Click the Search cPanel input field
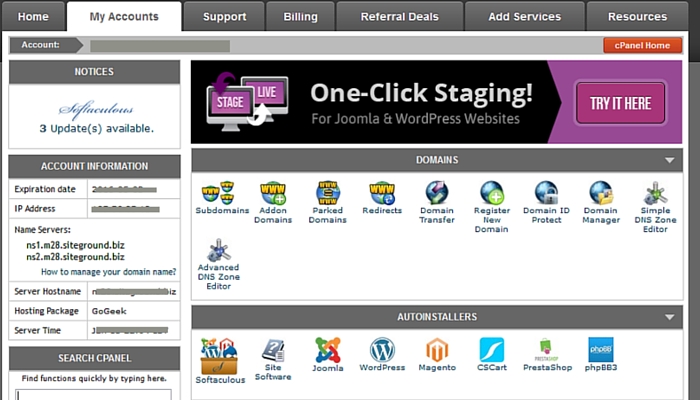Image resolution: width=700 pixels, height=400 pixels. [x=93, y=395]
